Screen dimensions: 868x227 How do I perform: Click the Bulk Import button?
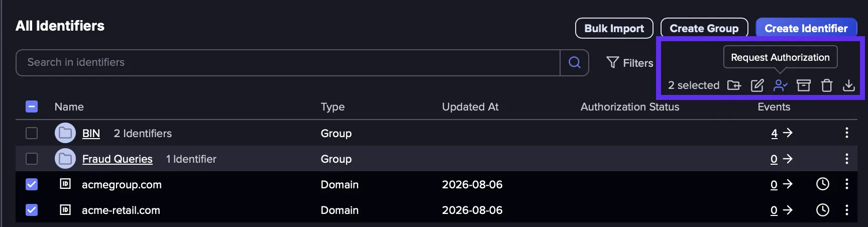614,28
